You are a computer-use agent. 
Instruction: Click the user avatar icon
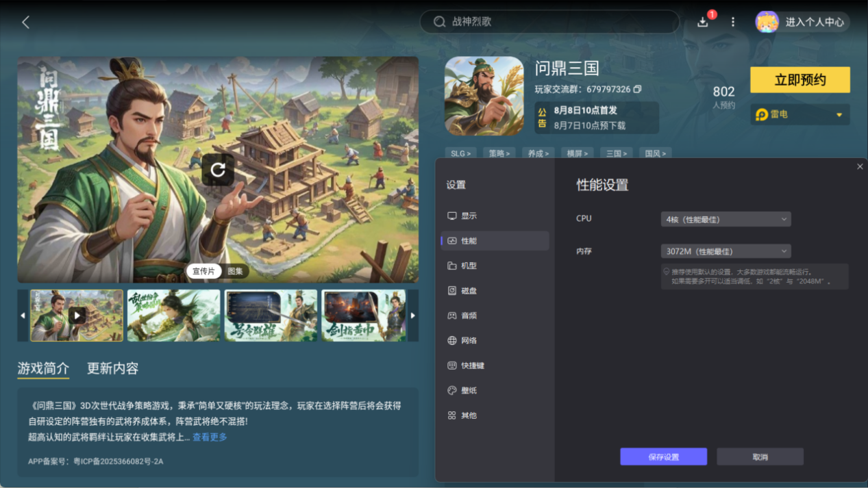(767, 22)
